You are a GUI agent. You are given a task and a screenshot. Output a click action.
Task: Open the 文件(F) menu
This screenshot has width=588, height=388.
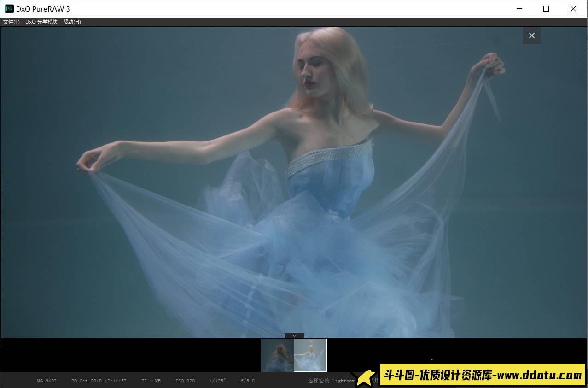pyautogui.click(x=12, y=21)
